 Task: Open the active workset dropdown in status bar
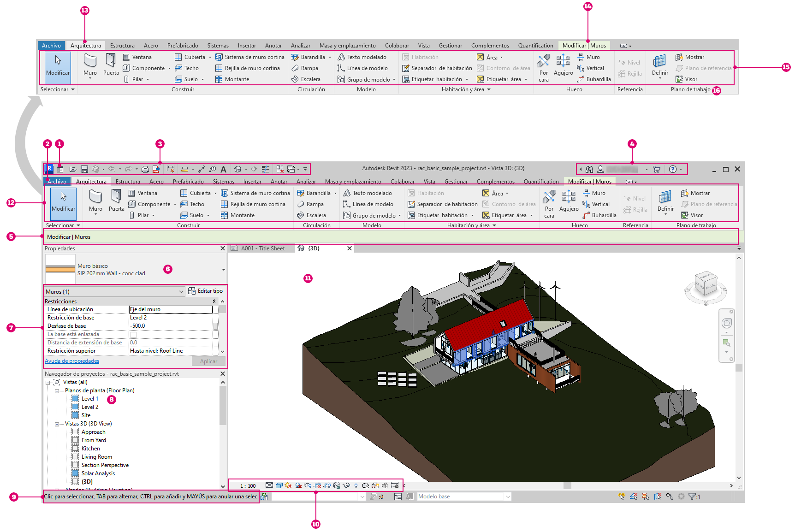(x=319, y=497)
